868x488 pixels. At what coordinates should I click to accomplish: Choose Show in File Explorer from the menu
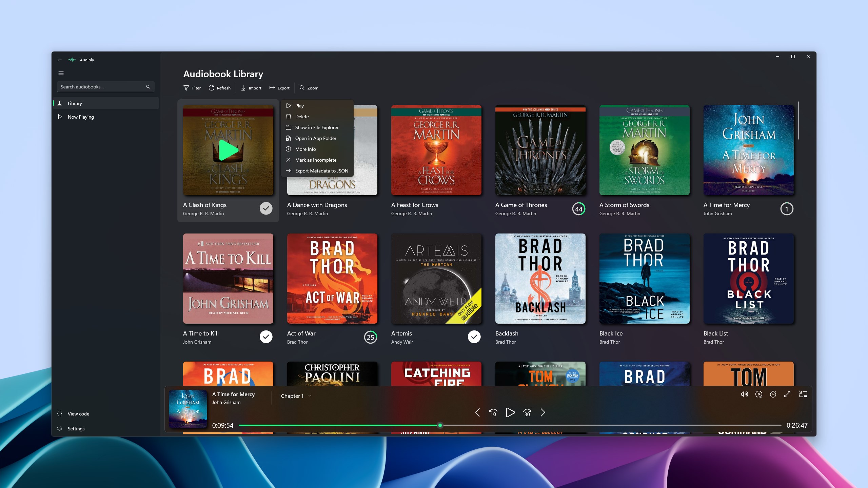click(317, 127)
